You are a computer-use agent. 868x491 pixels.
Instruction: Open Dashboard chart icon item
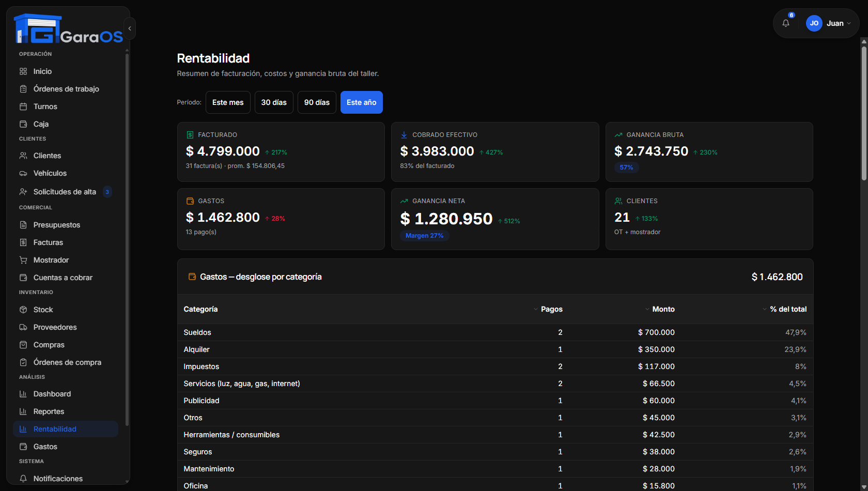point(23,394)
